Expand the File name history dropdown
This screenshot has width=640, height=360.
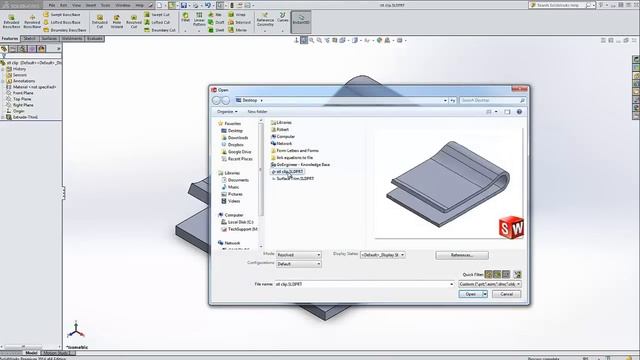point(451,284)
